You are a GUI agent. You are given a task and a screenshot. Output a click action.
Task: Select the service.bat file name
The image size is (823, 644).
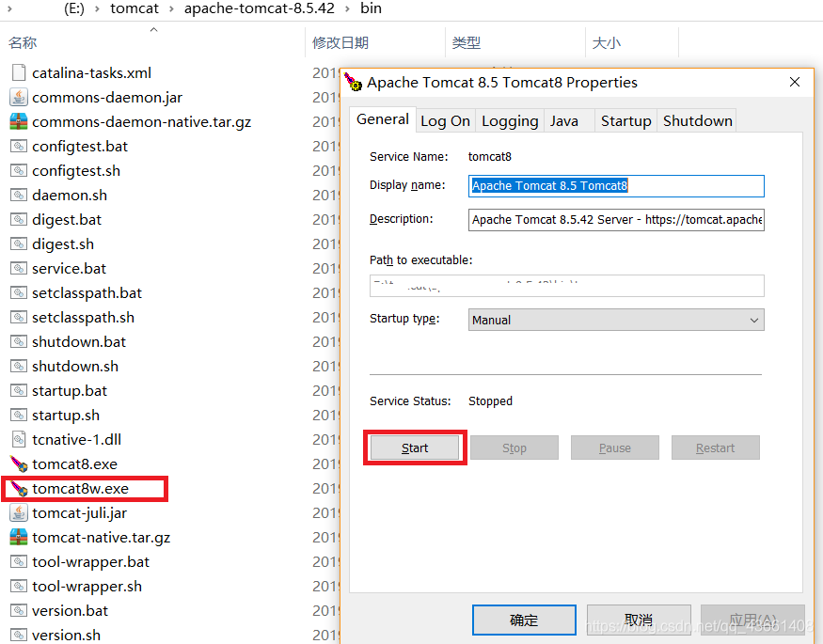69,269
